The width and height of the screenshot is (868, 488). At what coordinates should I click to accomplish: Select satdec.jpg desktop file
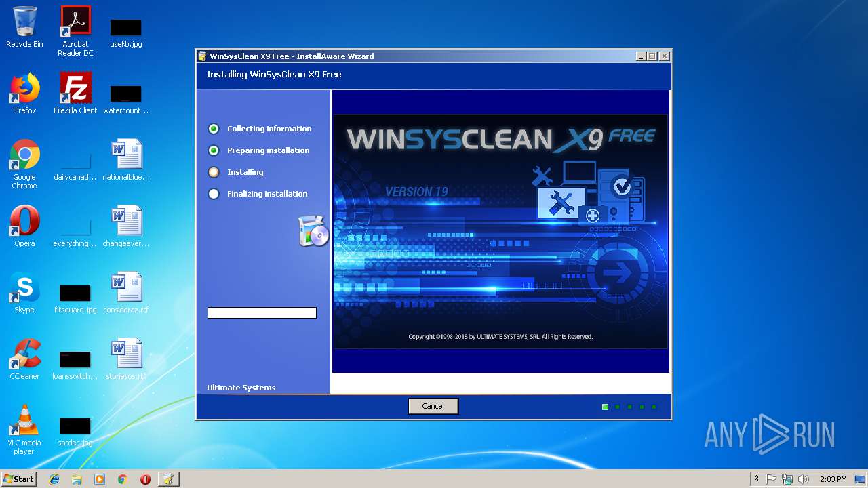75,431
